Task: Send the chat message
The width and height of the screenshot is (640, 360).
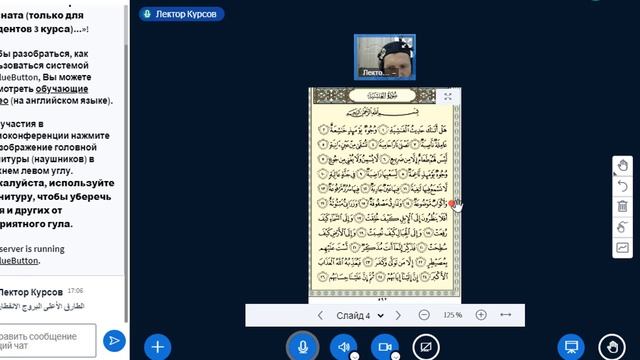Action: [114, 340]
